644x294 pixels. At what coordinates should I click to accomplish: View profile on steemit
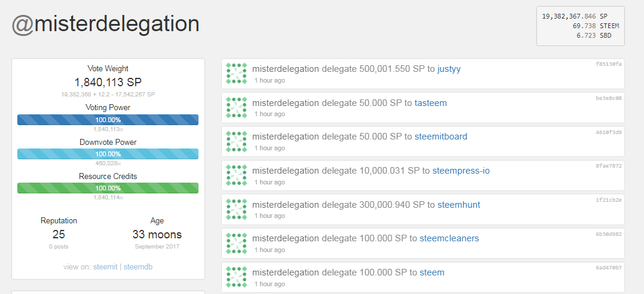(x=105, y=267)
